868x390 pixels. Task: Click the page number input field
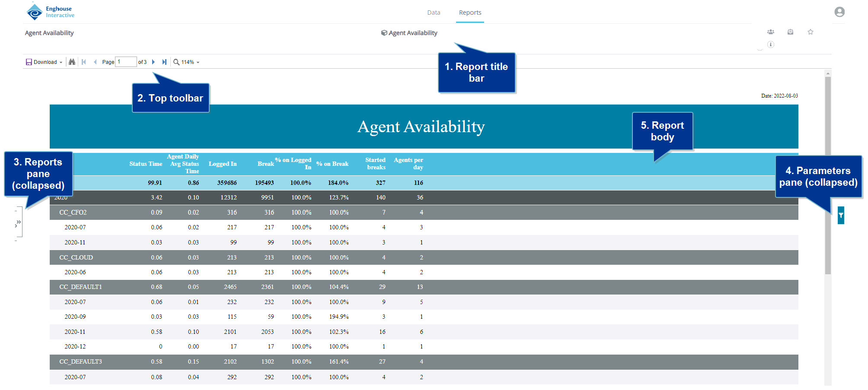[126, 62]
